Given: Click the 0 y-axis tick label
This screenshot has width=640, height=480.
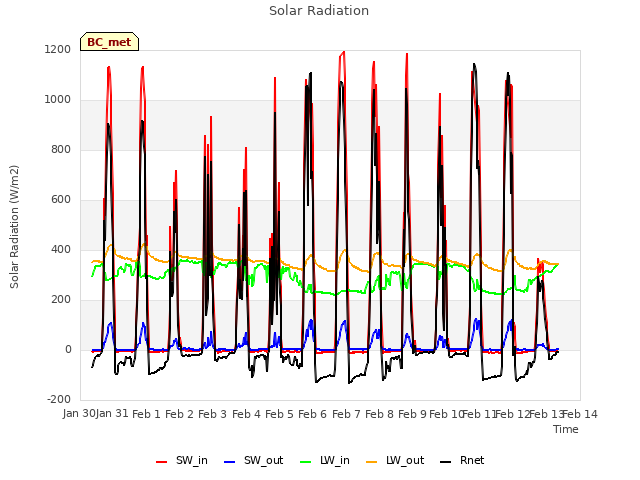Looking at the screenshot, I should tap(68, 350).
